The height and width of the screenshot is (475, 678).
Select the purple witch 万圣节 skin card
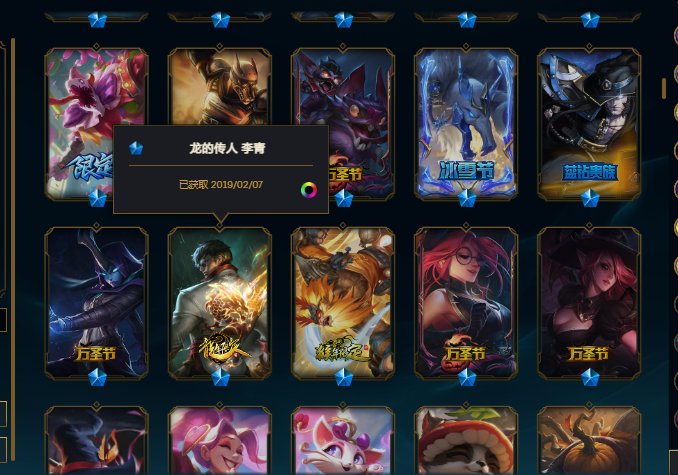[96, 303]
